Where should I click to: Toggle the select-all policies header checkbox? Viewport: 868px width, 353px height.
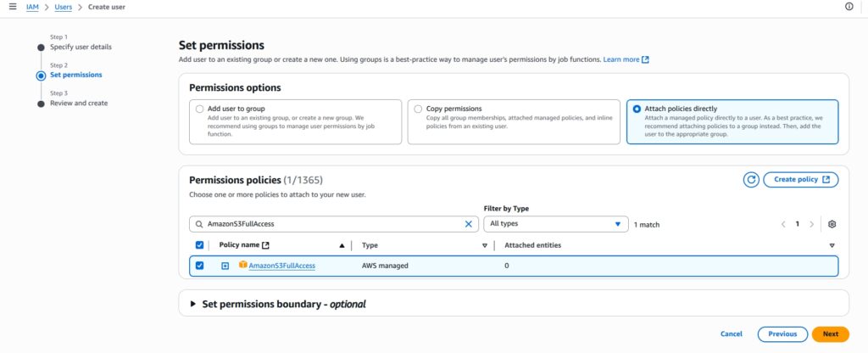(200, 245)
